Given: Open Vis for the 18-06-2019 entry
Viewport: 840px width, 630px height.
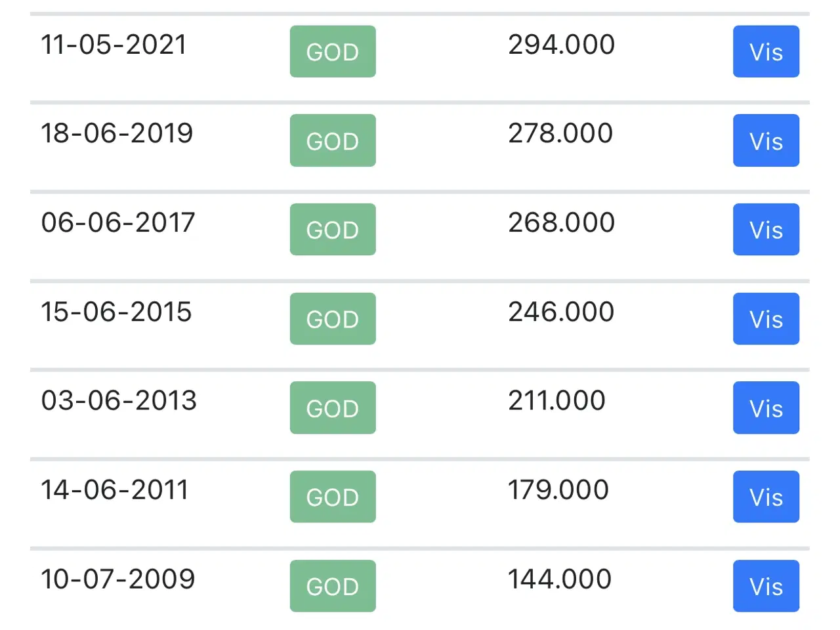Looking at the screenshot, I should tap(766, 140).
